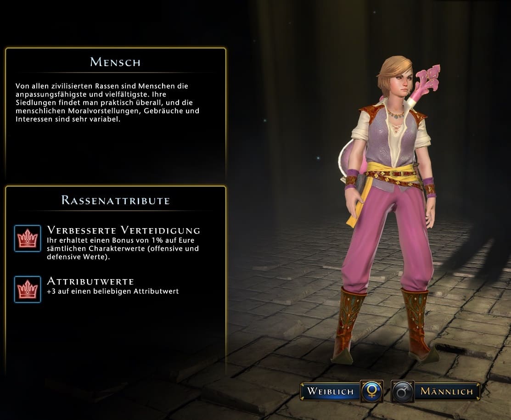Click the Rassenattribute panel header
The image size is (511, 420).
click(116, 200)
